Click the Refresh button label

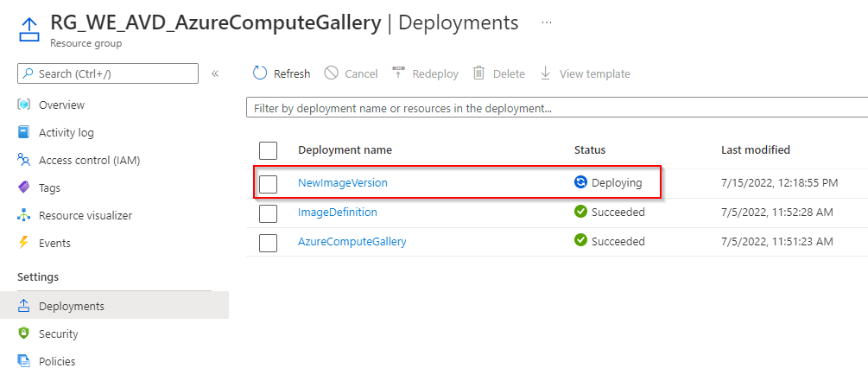tap(292, 73)
